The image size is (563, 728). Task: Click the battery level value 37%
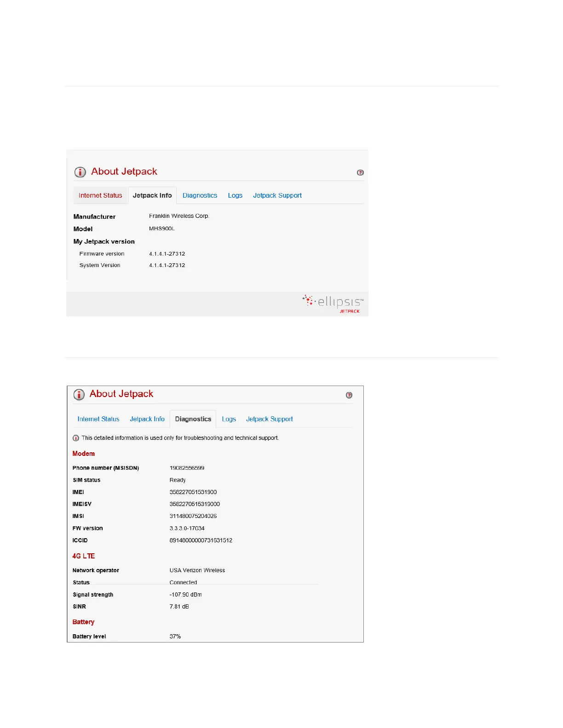point(175,637)
